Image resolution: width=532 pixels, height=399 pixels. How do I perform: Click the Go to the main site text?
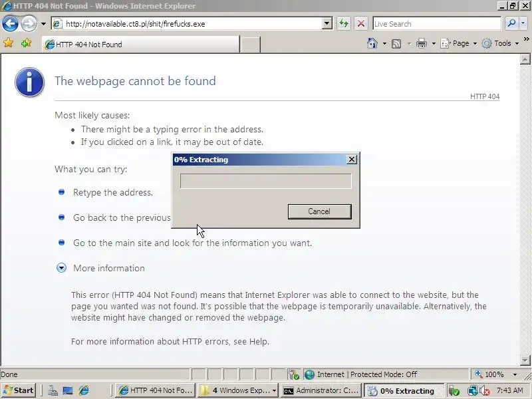(192, 243)
